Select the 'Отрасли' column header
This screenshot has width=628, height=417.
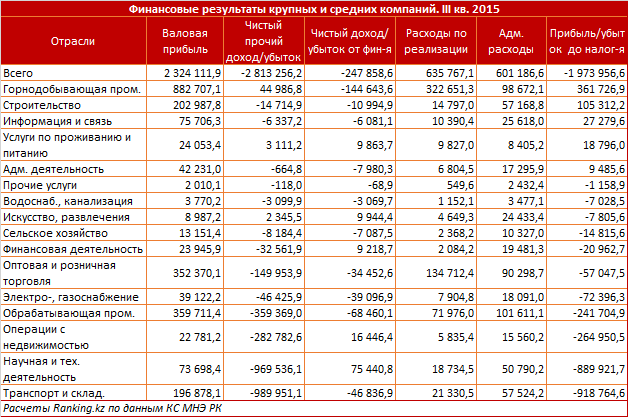pyautogui.click(x=72, y=41)
